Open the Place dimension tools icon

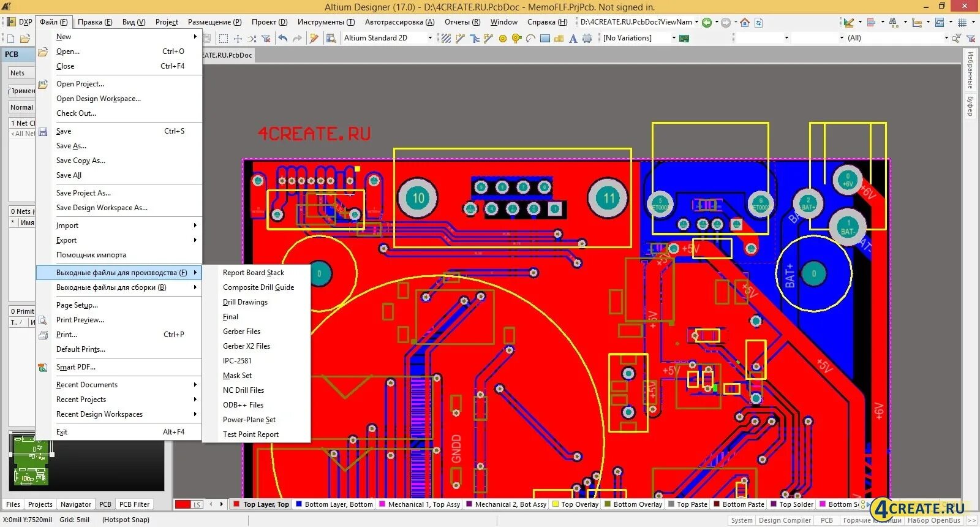point(917,22)
